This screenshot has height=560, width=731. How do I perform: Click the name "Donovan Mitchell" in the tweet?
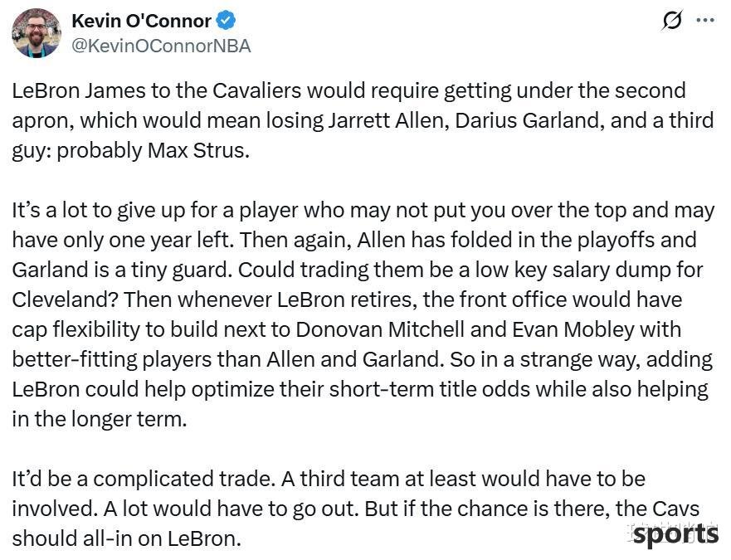pyautogui.click(x=380, y=329)
